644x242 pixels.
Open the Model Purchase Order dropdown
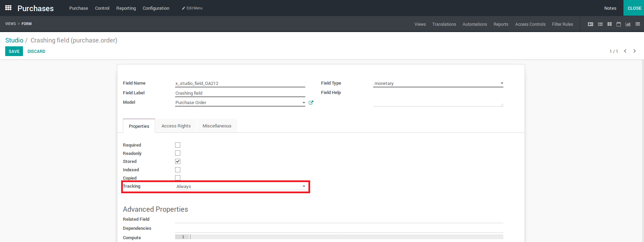240,102
